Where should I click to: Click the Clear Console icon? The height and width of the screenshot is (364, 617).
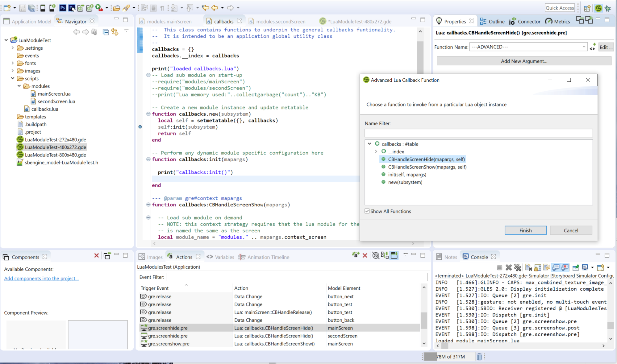coord(528,267)
